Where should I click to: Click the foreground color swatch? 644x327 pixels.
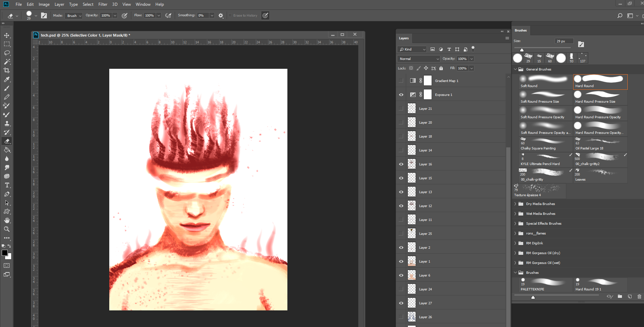pos(5,253)
